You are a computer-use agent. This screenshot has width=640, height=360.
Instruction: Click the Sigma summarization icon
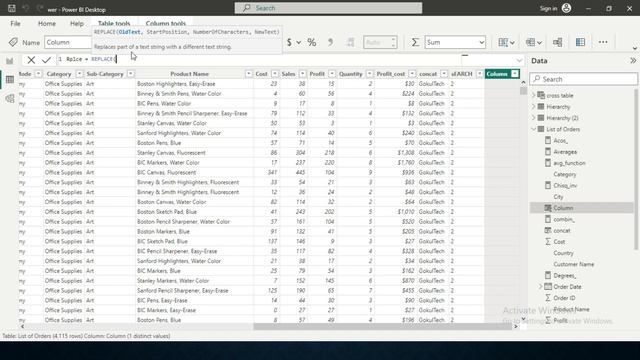click(x=415, y=42)
